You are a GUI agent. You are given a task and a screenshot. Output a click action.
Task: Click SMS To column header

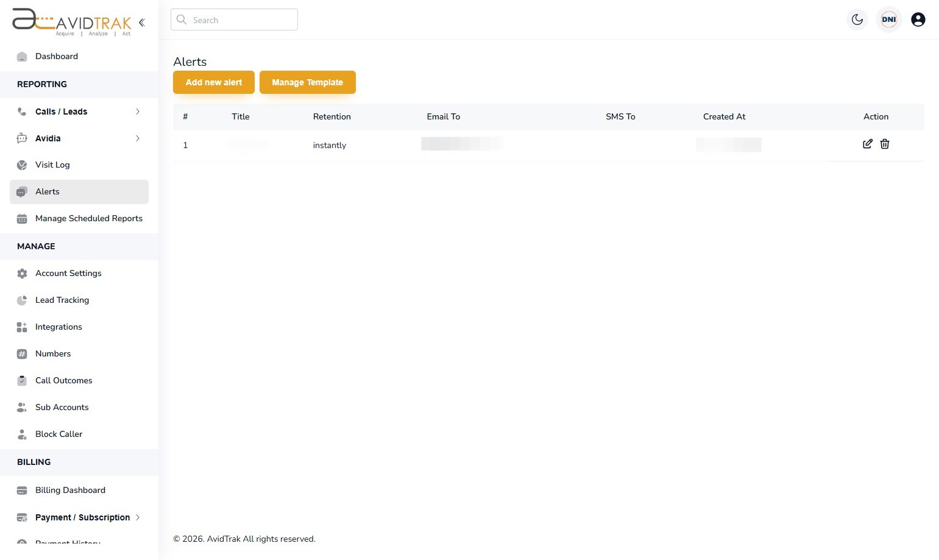620,117
